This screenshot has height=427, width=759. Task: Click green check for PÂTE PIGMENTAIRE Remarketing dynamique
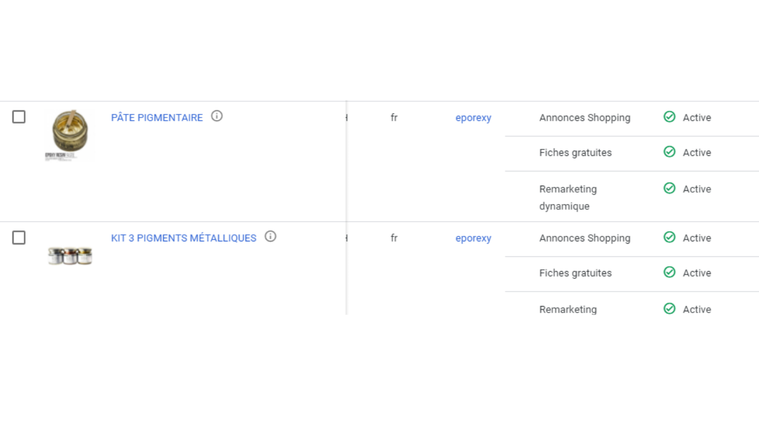point(669,188)
